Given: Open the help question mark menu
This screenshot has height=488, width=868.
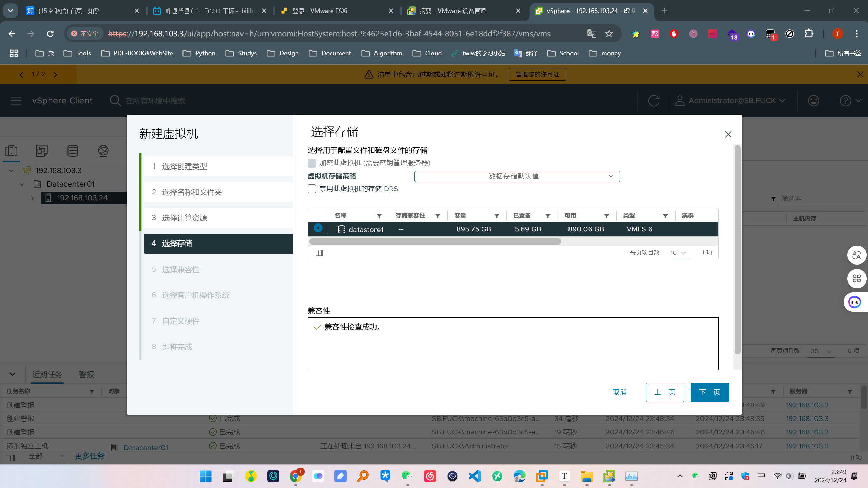Looking at the screenshot, I should 850,101.
